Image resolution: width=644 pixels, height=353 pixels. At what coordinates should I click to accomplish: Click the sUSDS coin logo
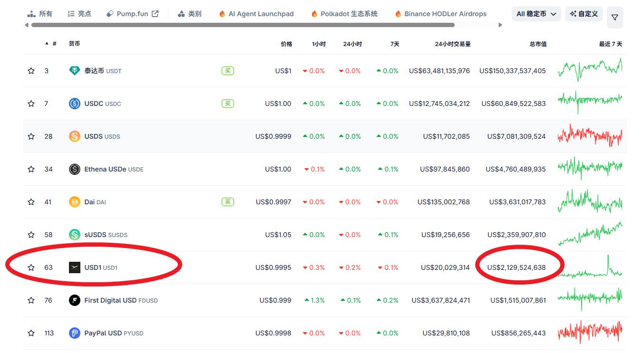click(75, 235)
